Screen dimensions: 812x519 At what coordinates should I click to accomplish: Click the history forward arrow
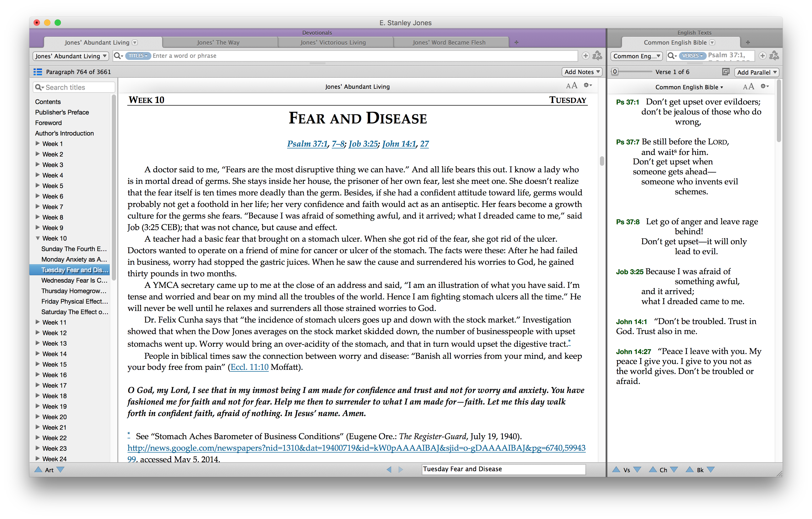coord(400,469)
